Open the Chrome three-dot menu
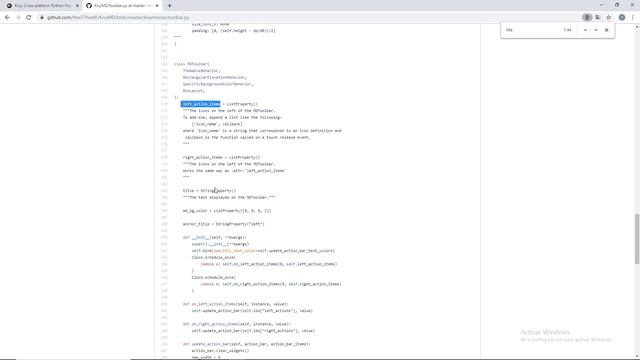 coord(633,18)
